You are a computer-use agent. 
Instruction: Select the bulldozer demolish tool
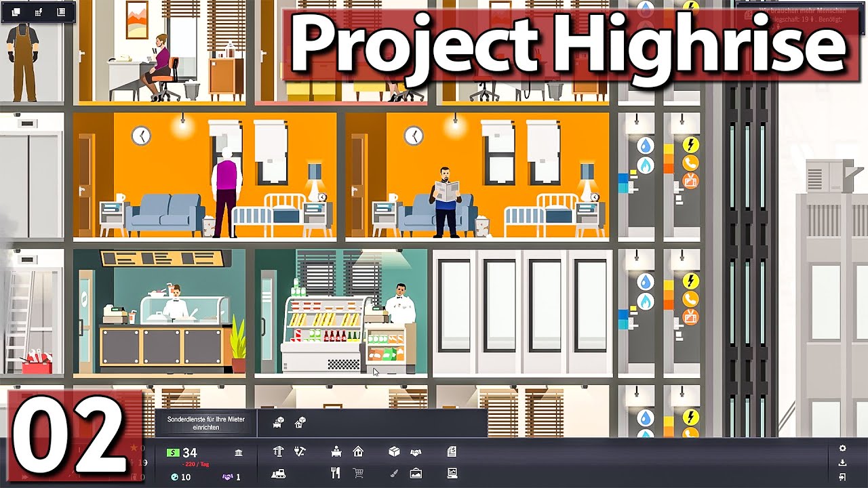278,474
